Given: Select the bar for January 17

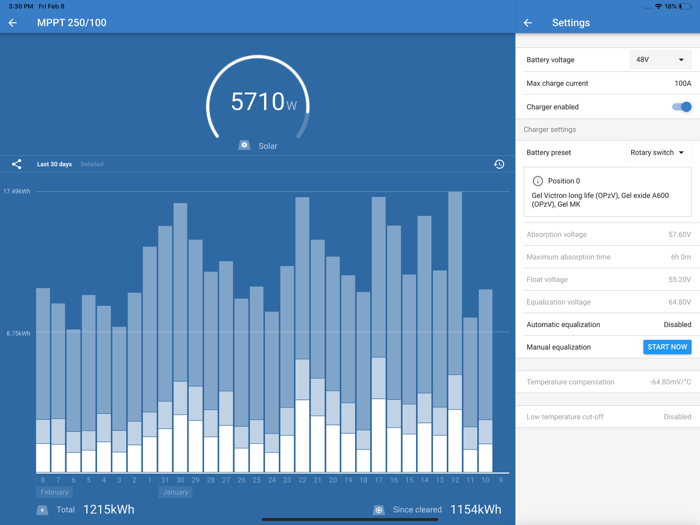Looking at the screenshot, I should tap(379, 334).
